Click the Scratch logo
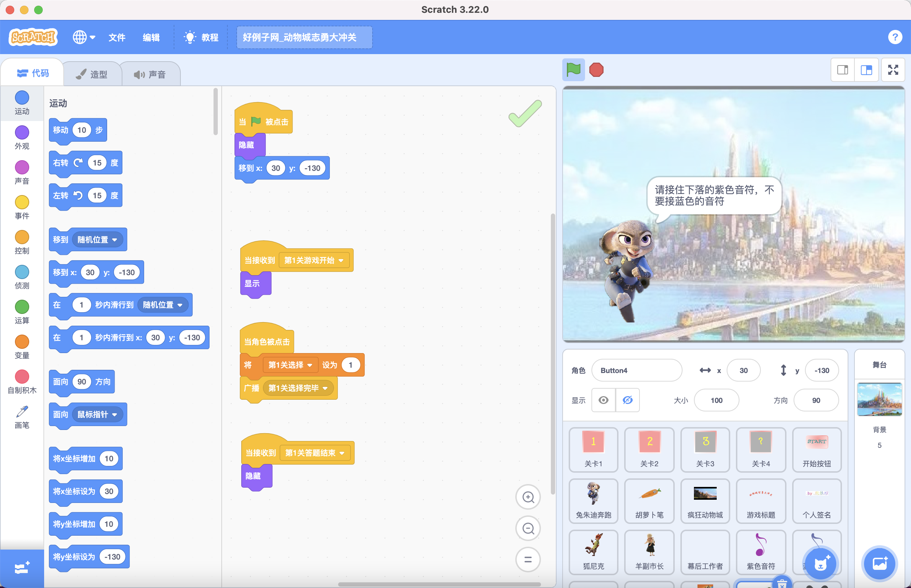The image size is (911, 588). click(33, 37)
